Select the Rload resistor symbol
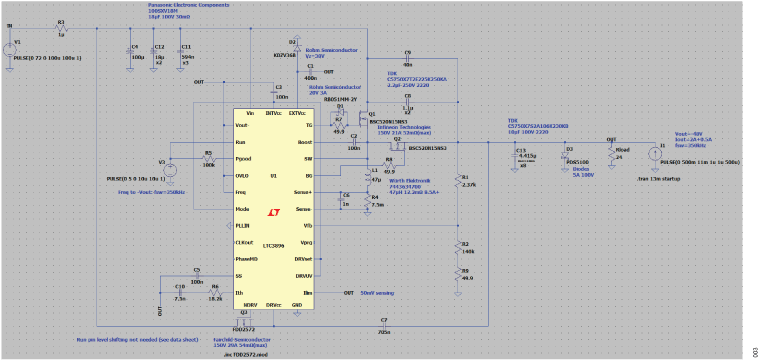 [612, 154]
